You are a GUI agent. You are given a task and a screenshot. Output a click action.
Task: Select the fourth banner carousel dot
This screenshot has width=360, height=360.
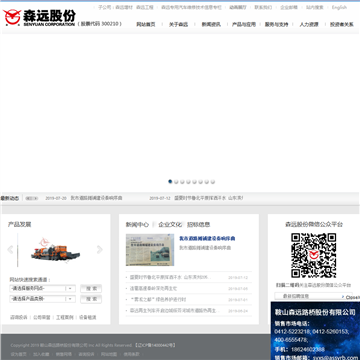point(188,182)
